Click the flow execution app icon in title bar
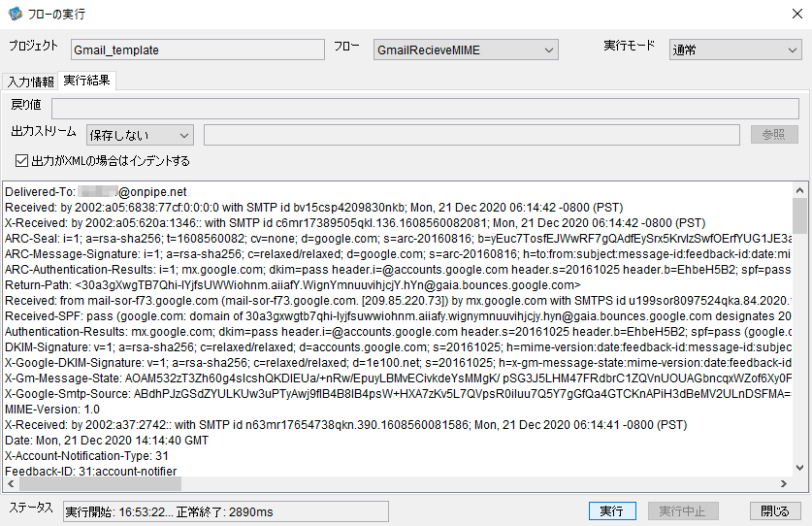The image size is (812, 526). click(x=15, y=14)
